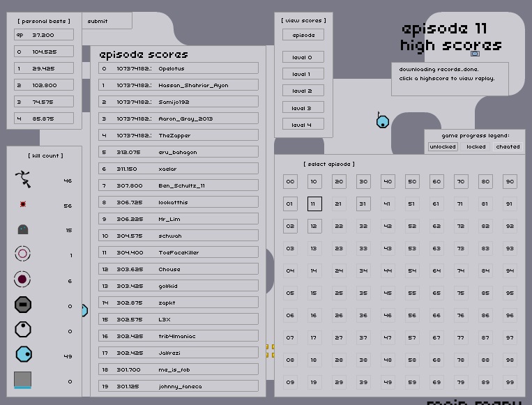Click the gray thwump block icon

tap(23, 381)
